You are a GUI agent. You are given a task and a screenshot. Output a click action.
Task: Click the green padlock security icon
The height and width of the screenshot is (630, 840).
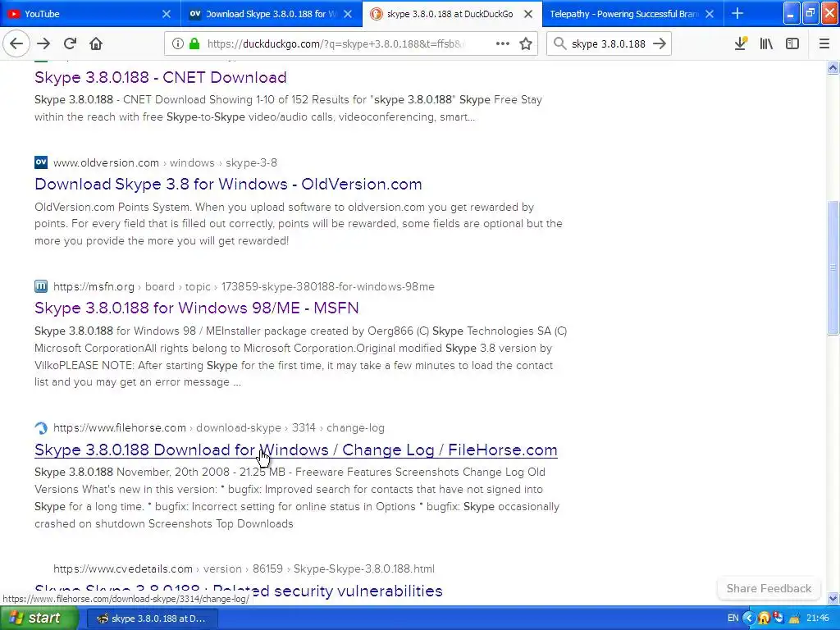coord(194,44)
